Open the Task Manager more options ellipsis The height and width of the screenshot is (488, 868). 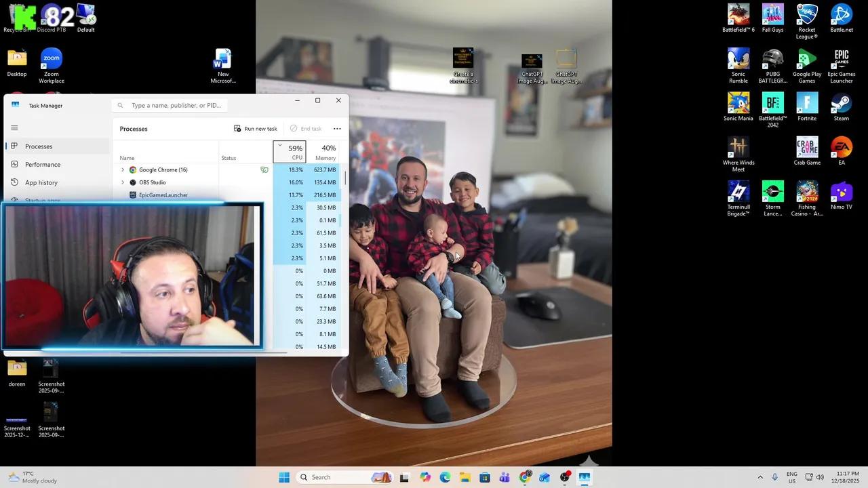pos(337,129)
